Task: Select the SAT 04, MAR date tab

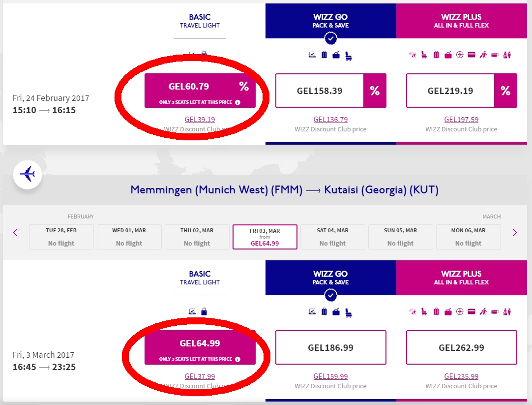Action: click(x=333, y=237)
